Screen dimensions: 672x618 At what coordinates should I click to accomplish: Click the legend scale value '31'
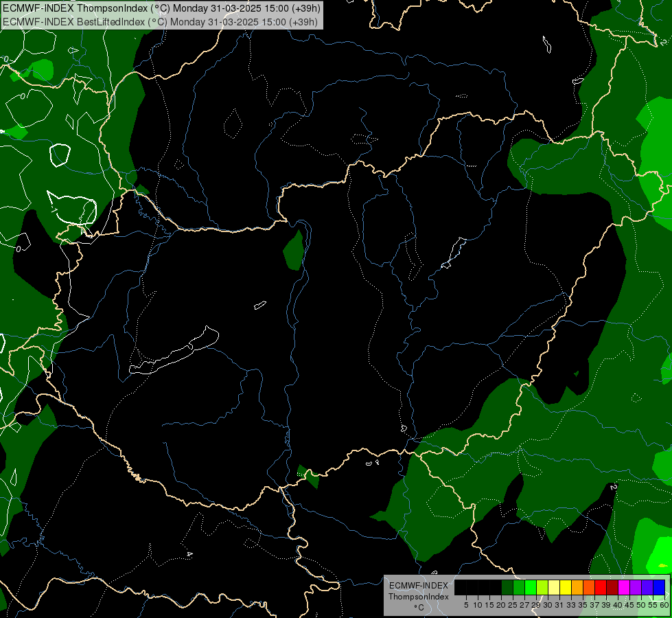559,605
